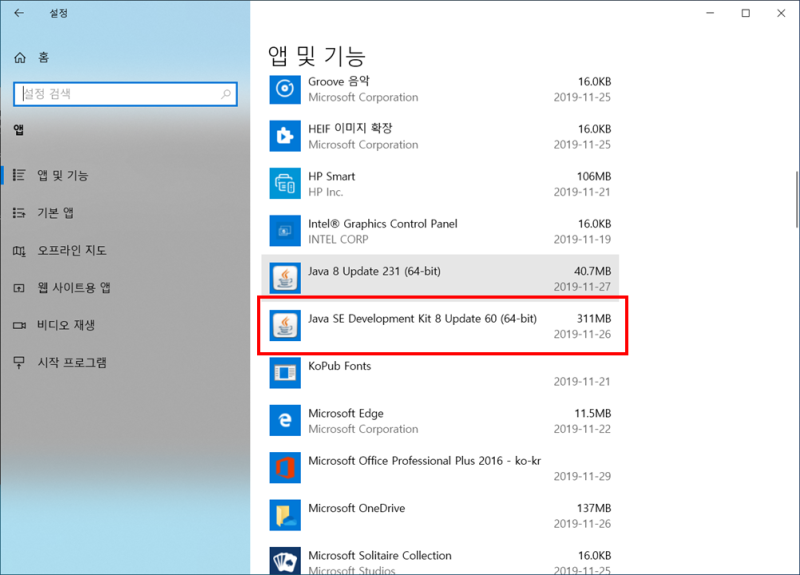Screen dimensions: 800x575
Task: Open 웹 사이트용 앱 menu item
Action: tap(74, 288)
